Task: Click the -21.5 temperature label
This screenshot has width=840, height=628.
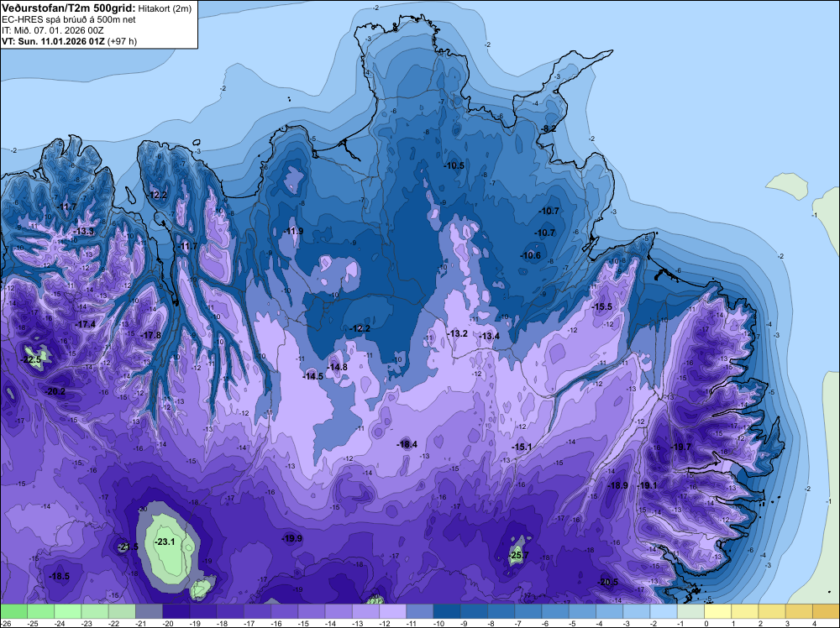Action: point(128,547)
